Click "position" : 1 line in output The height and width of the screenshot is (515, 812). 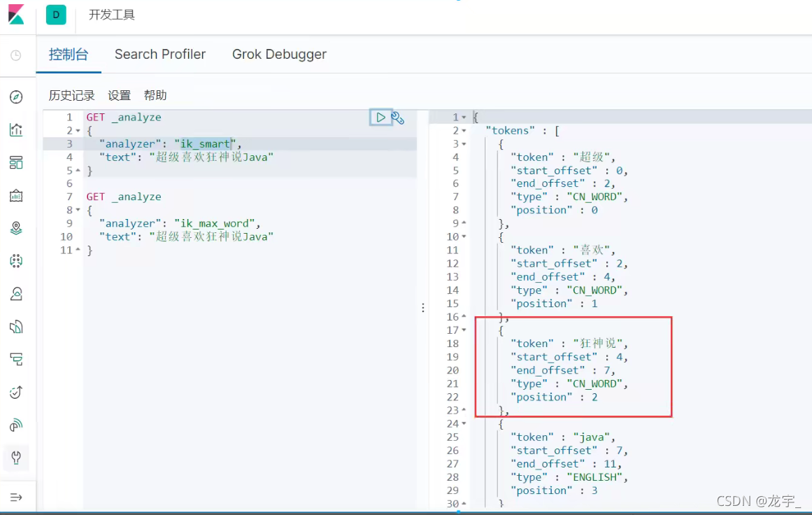(554, 304)
